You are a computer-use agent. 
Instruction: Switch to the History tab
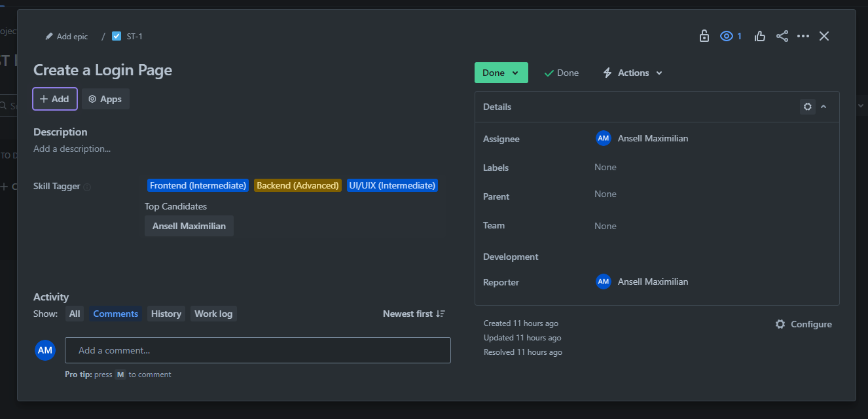[166, 314]
